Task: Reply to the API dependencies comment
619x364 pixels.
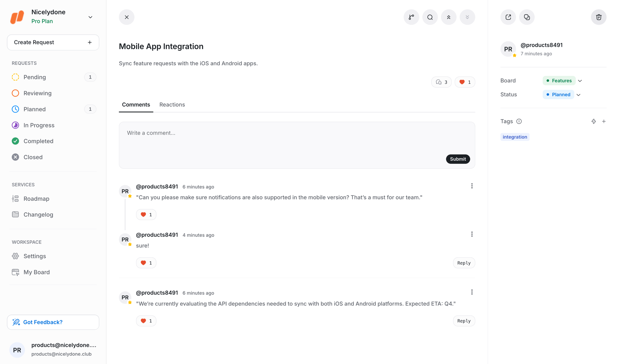Action: click(x=464, y=321)
